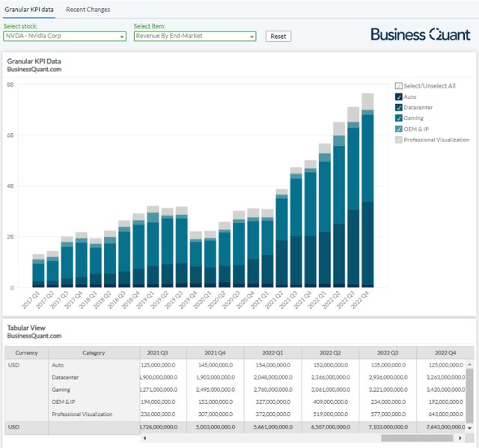This screenshot has width=479, height=448.
Task: Switch to the Recent Changes tab
Action: pyautogui.click(x=88, y=10)
